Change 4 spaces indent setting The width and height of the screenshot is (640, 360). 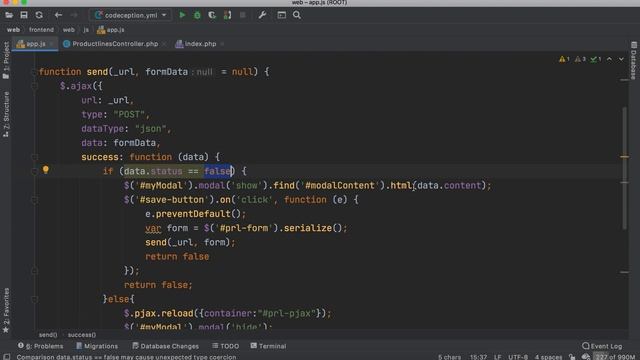[548, 357]
